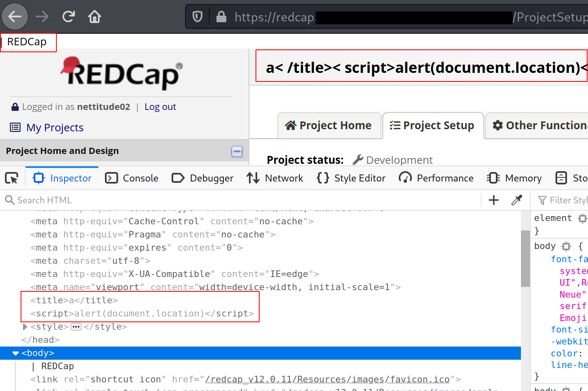The width and height of the screenshot is (588, 391).
Task: Click the plus icon to create new node
Action: (x=493, y=200)
